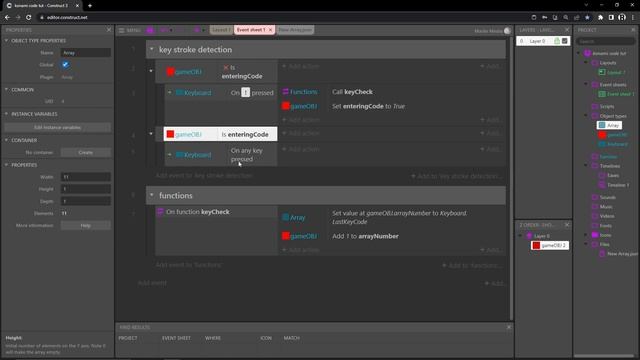Click the Moxie Media account avatar

pyautogui.click(x=507, y=31)
